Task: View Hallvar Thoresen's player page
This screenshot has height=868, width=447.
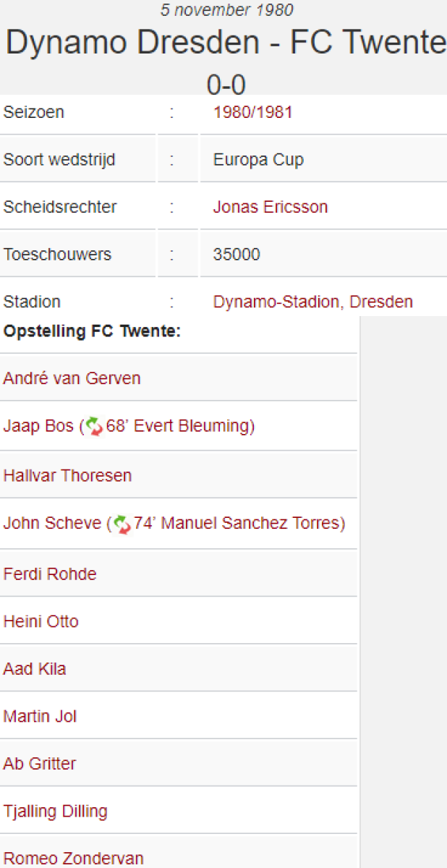Action: (x=67, y=476)
